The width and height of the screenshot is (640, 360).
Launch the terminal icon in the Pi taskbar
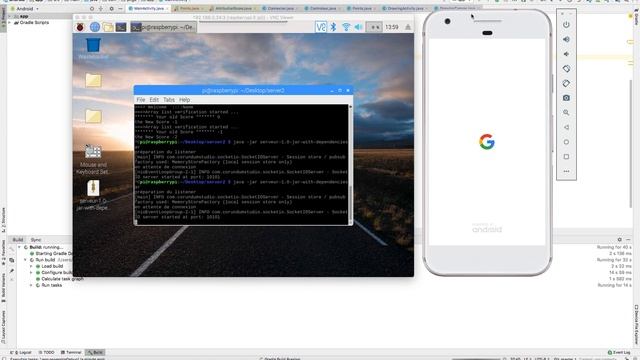121,27
